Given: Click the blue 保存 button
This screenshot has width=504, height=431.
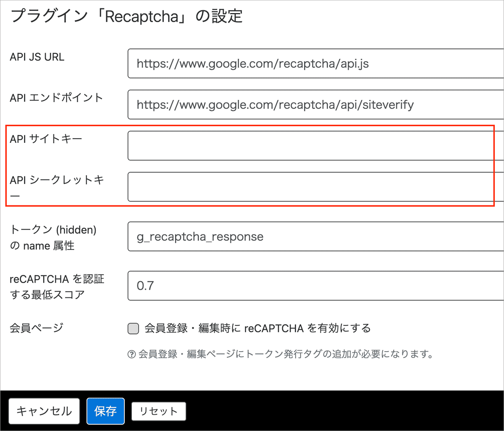Looking at the screenshot, I should point(105,411).
